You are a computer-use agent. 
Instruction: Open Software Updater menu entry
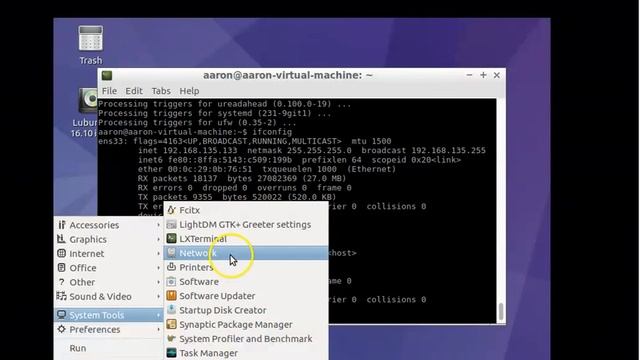[x=246, y=296]
